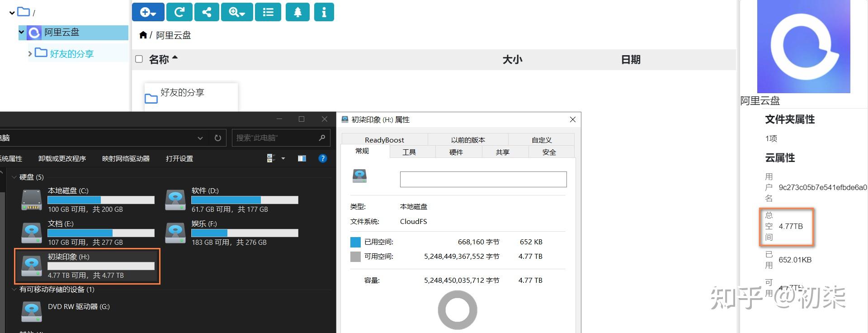Collapse the 硬盘 (5) group
The height and width of the screenshot is (333, 868).
click(14, 177)
